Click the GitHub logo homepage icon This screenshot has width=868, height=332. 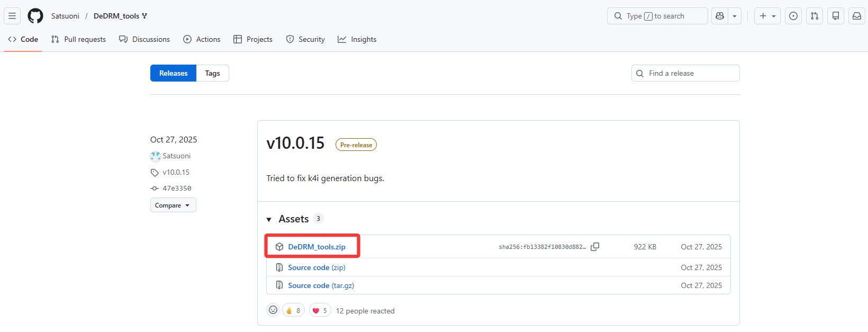click(35, 16)
